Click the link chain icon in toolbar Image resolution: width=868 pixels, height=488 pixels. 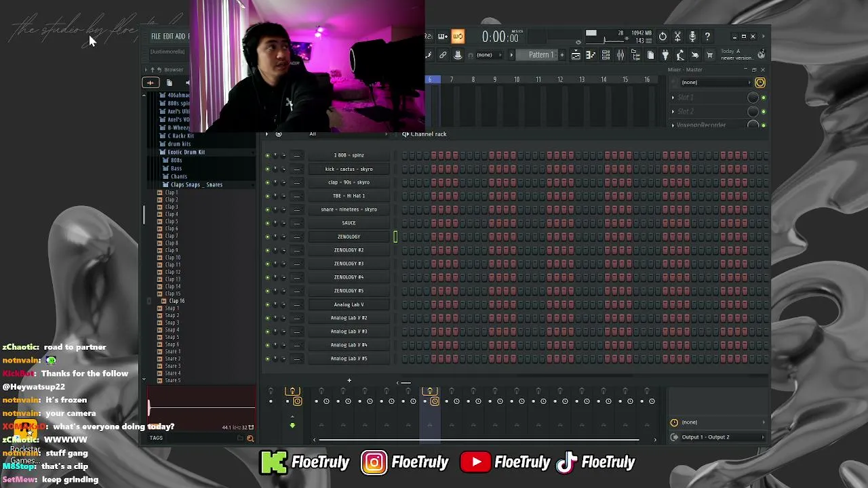(443, 55)
